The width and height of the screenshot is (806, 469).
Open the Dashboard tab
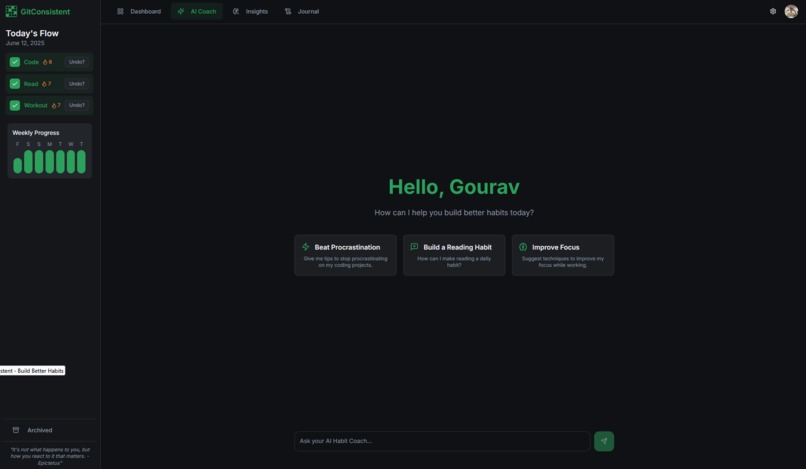click(x=139, y=11)
